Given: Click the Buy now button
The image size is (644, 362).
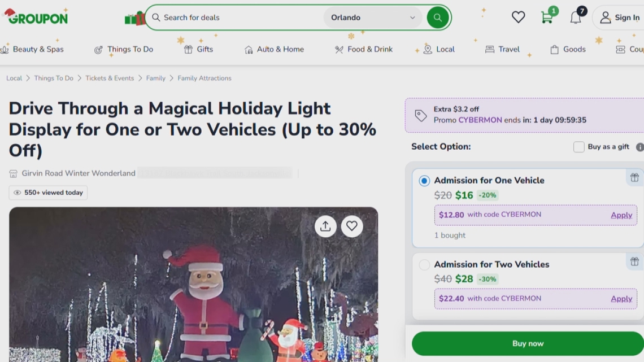Looking at the screenshot, I should point(528,343).
